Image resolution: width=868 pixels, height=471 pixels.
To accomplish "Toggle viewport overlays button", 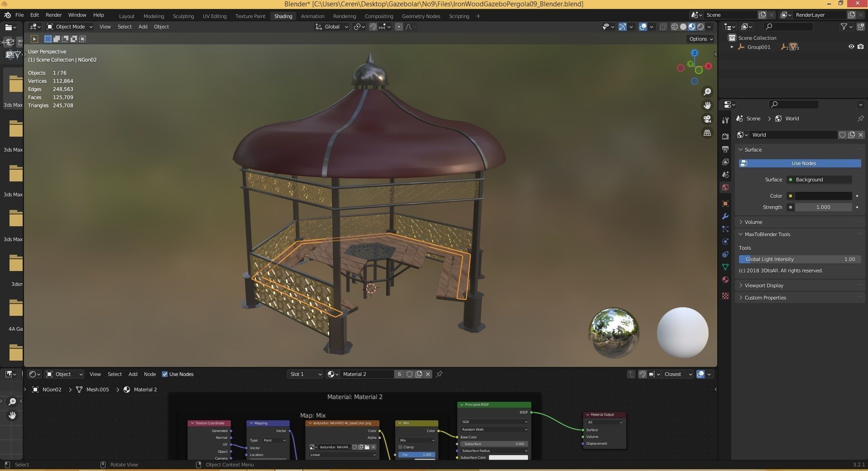I will pos(643,27).
